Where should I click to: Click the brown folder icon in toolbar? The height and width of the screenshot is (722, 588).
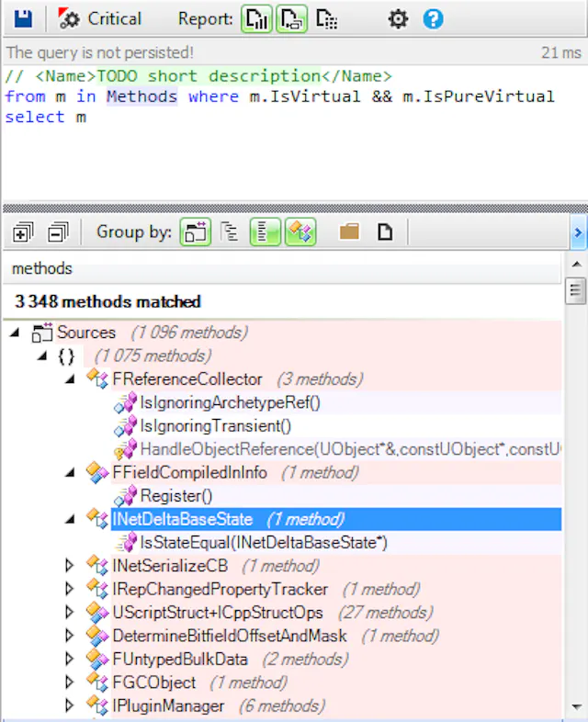pyautogui.click(x=349, y=232)
